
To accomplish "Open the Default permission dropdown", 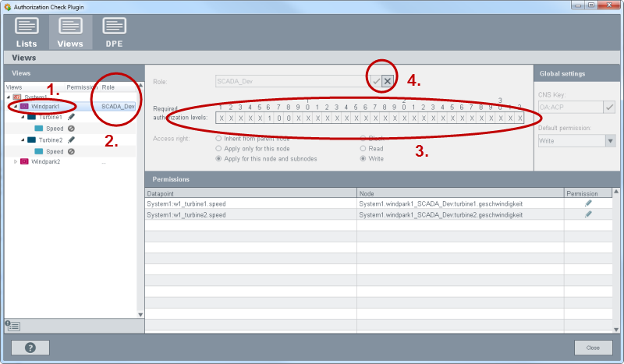I will tap(610, 141).
